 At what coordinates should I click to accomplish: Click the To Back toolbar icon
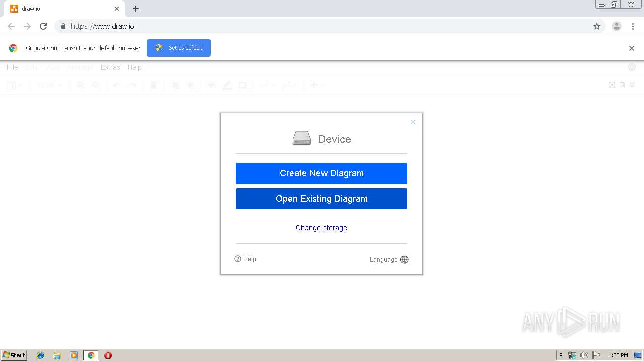pyautogui.click(x=190, y=85)
